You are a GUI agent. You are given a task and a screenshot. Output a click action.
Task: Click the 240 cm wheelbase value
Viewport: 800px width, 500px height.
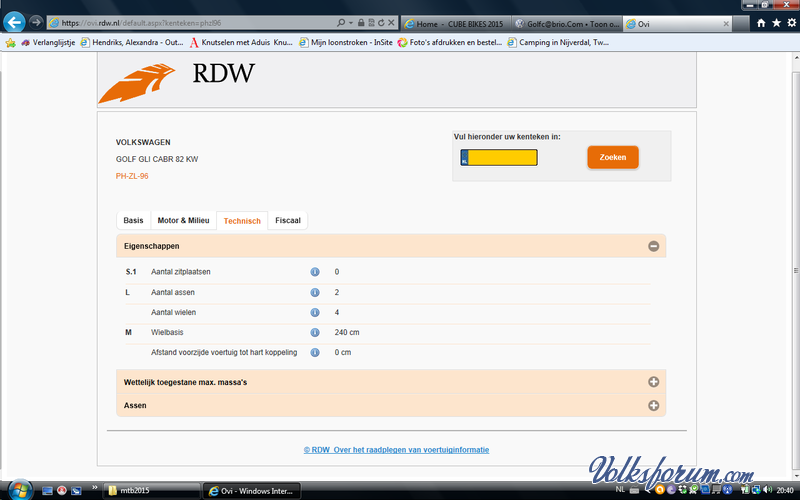pos(347,332)
